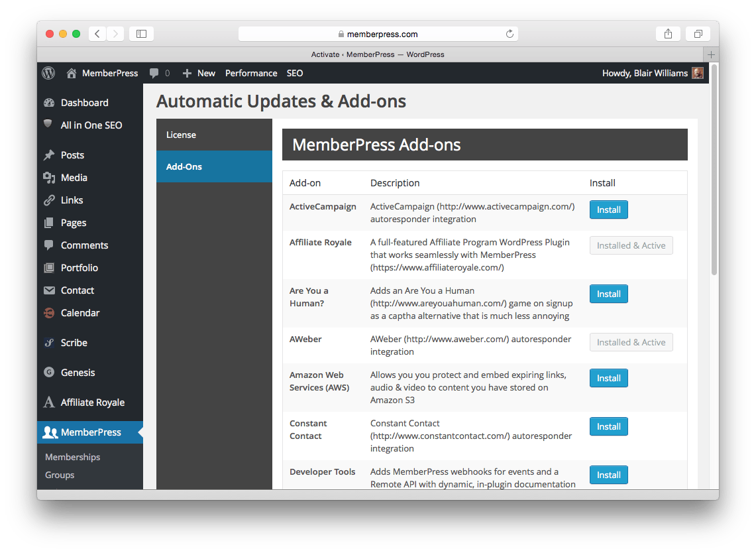The image size is (756, 553).
Task: Click the Pages icon in sidebar
Action: 48,222
